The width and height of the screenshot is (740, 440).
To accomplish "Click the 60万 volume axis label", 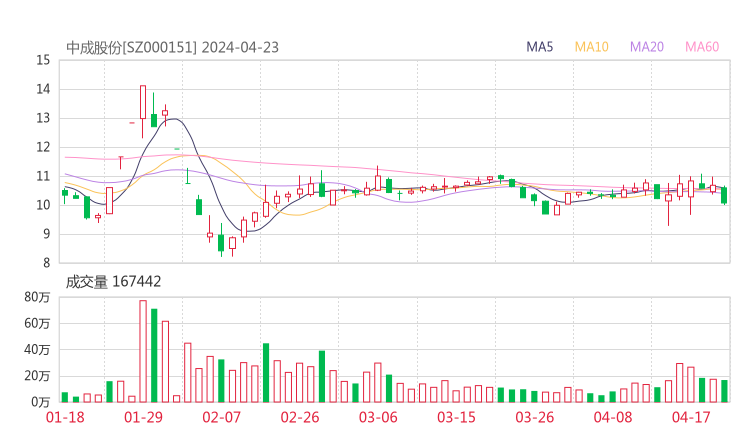I will click(37, 323).
